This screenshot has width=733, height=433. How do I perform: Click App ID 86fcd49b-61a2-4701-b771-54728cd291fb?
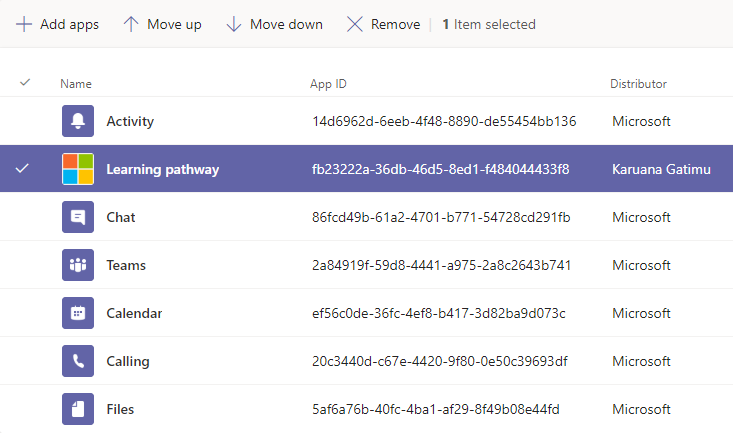tap(441, 217)
